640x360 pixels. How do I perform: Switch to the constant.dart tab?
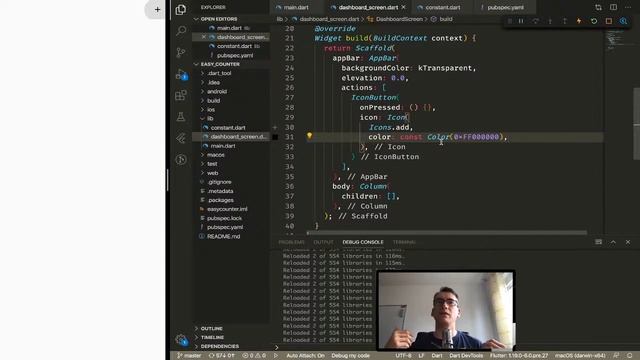(x=443, y=7)
